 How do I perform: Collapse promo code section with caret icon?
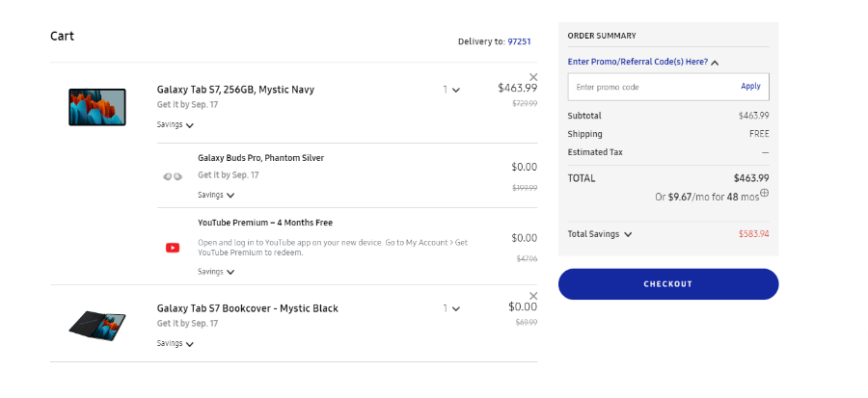click(715, 63)
